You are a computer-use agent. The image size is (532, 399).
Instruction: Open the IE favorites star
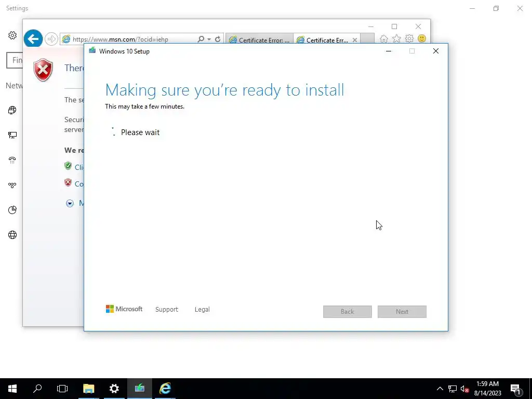[396, 38]
